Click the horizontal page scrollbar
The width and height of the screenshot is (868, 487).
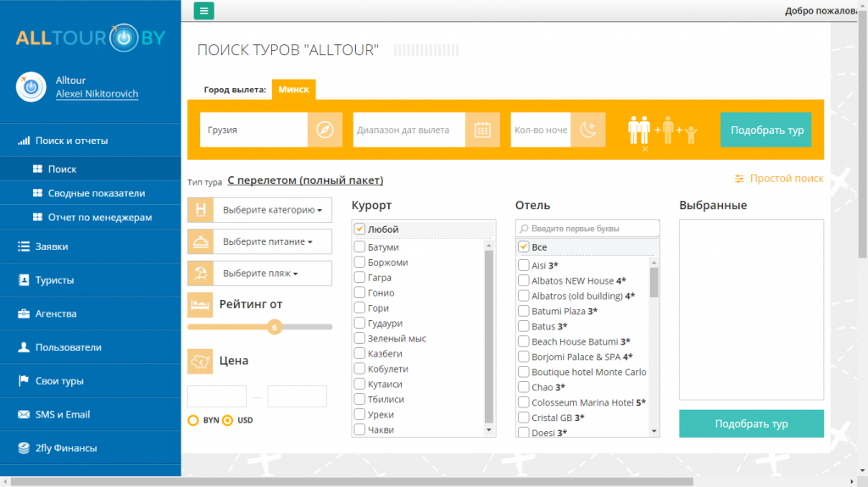pyautogui.click(x=352, y=481)
